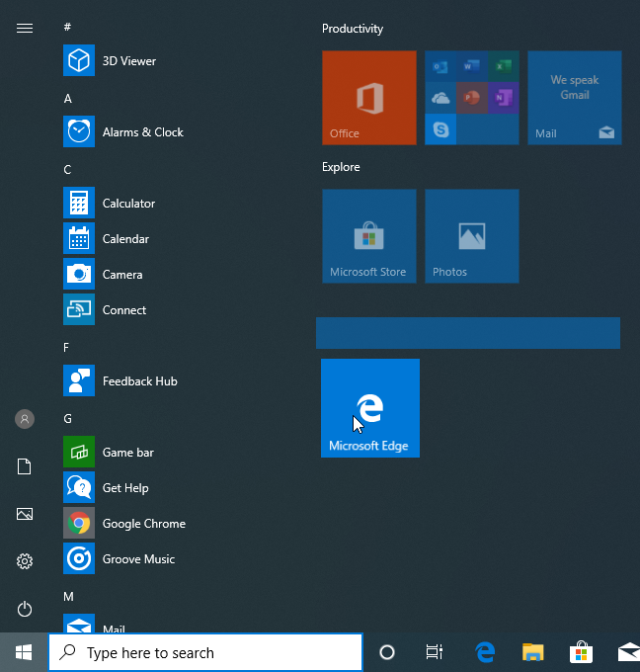Screen dimensions: 640x672
Task: Open OneDrive in the Office apps tile
Action: tap(440, 98)
